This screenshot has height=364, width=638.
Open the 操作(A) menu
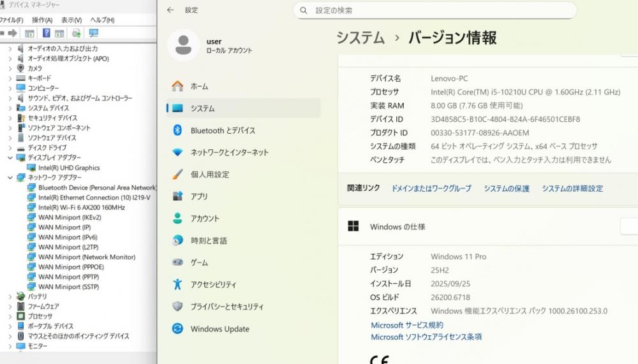point(42,20)
